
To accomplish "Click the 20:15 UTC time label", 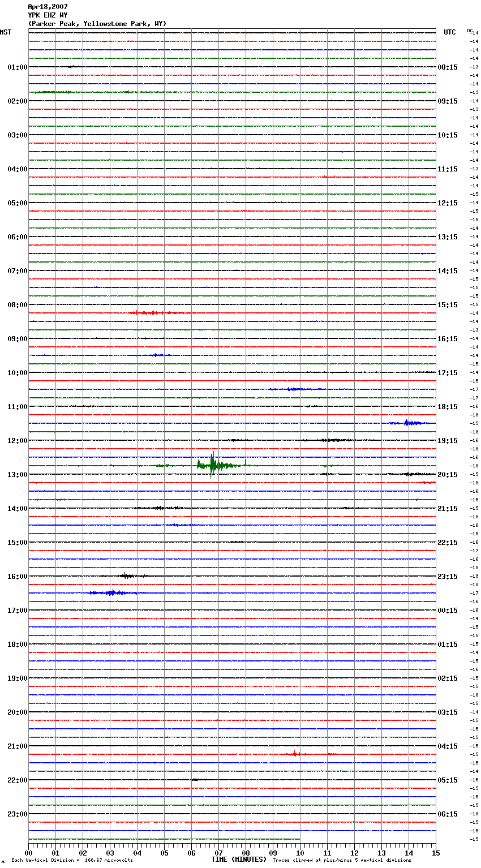I will (x=448, y=475).
